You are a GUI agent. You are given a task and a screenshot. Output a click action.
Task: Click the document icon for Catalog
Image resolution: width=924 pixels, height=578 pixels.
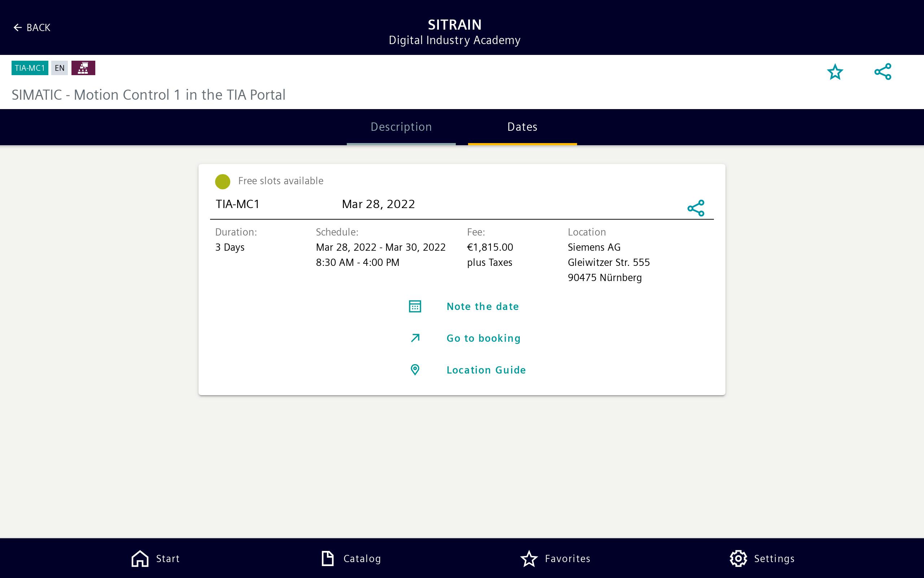(x=328, y=558)
